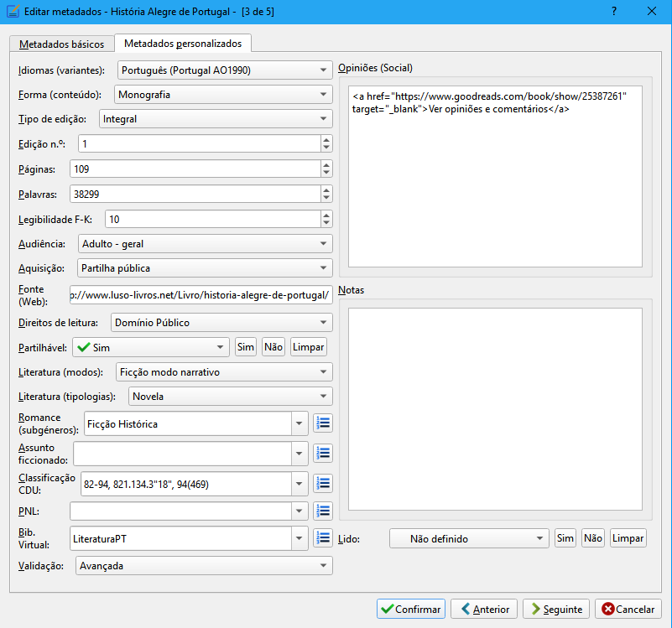Clear the Lido value with Limpar
Image resolution: width=672 pixels, height=628 pixels.
(628, 538)
